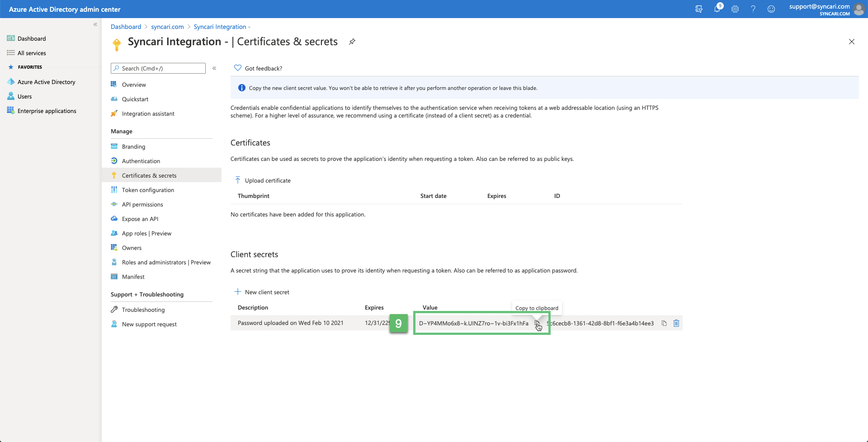
Task: Click the secret ID ending f6e3a4b14ee3
Action: pyautogui.click(x=600, y=323)
